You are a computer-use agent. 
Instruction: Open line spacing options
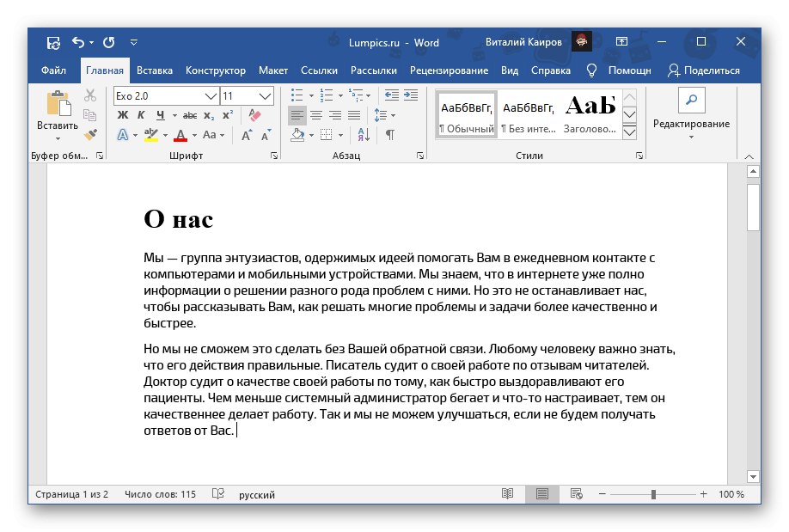pyautogui.click(x=385, y=115)
